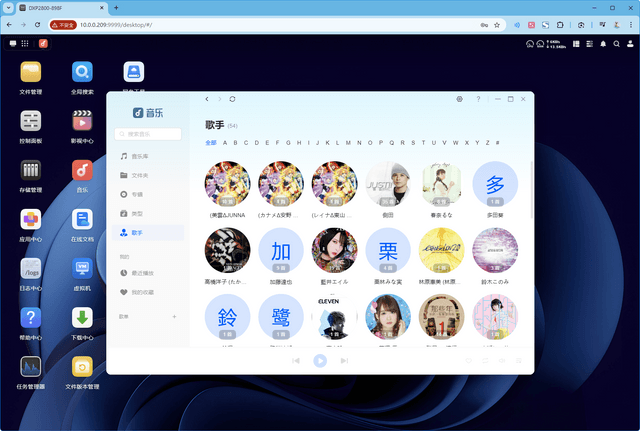Open 文件夹 in the music sidebar
Image resolution: width=640 pixels, height=431 pixels.
pos(148,175)
